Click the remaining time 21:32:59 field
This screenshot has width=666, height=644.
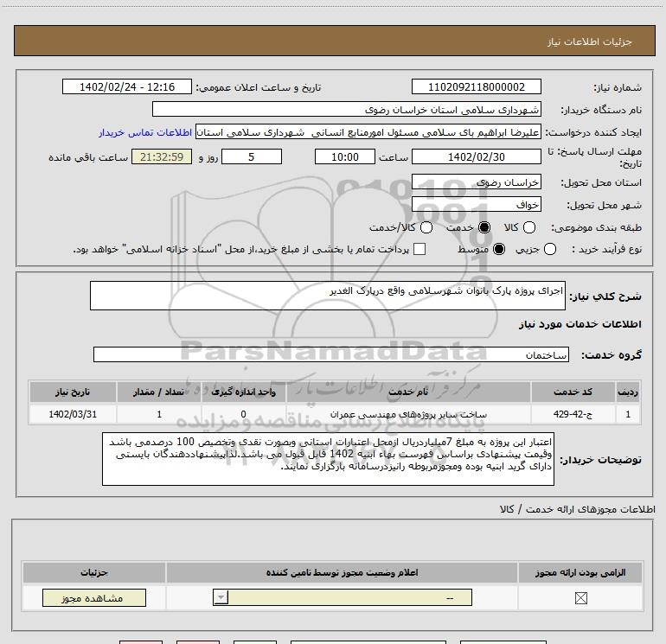[x=162, y=156]
